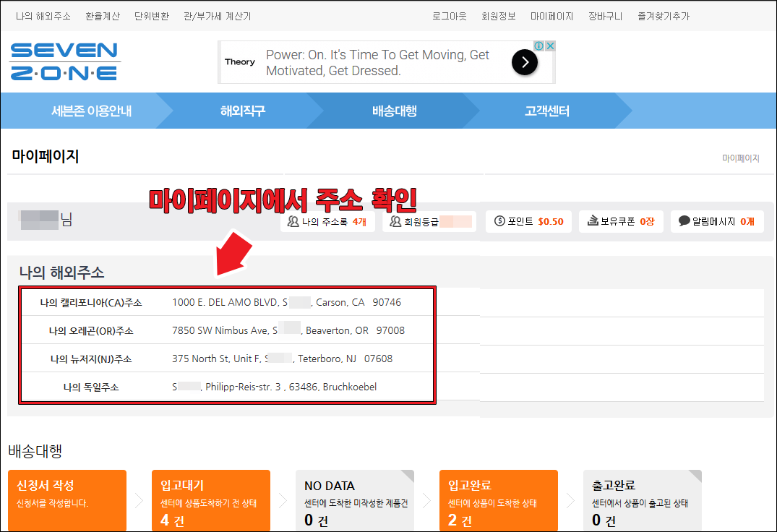The width and height of the screenshot is (777, 532).
Task: Click the ad's round arrow button
Action: pos(525,63)
